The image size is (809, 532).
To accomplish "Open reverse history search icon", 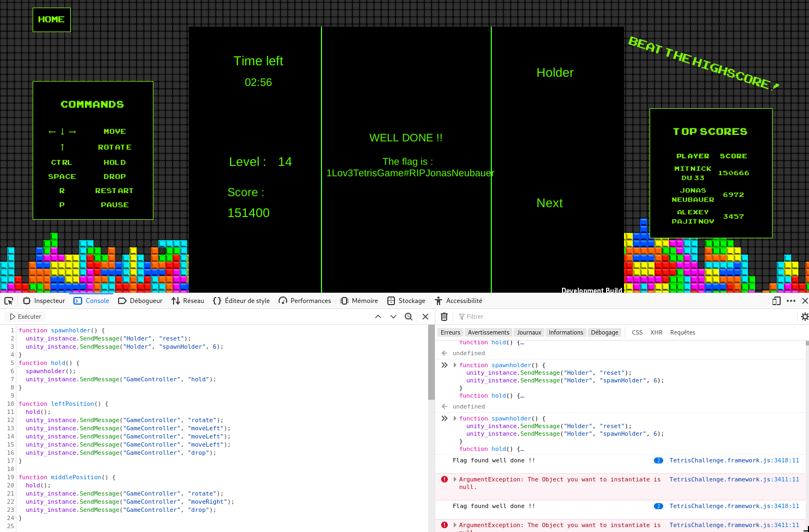I will (409, 317).
